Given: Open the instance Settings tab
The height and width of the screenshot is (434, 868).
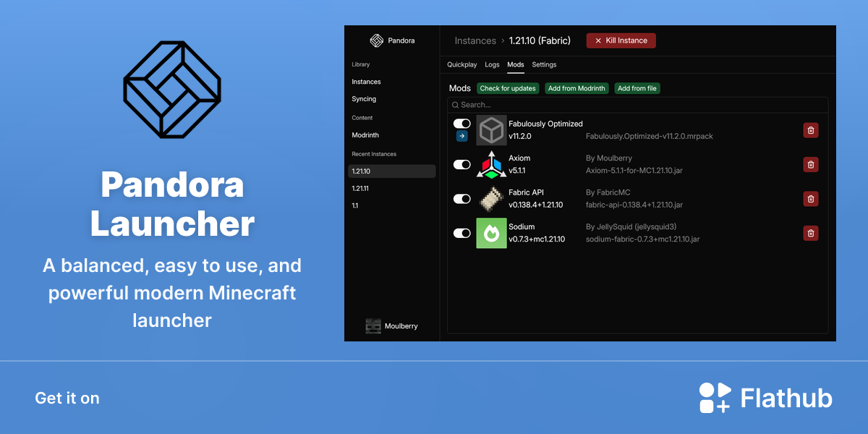Looking at the screenshot, I should 544,64.
